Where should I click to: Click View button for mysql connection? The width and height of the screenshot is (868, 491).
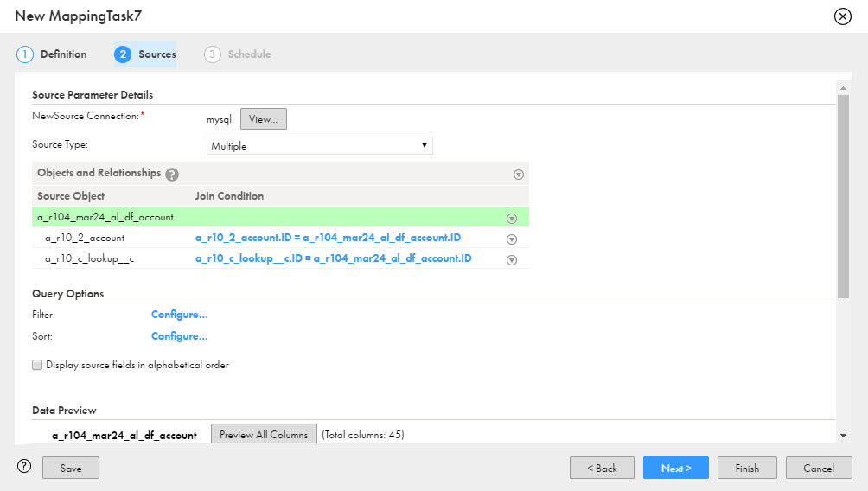pyautogui.click(x=263, y=119)
